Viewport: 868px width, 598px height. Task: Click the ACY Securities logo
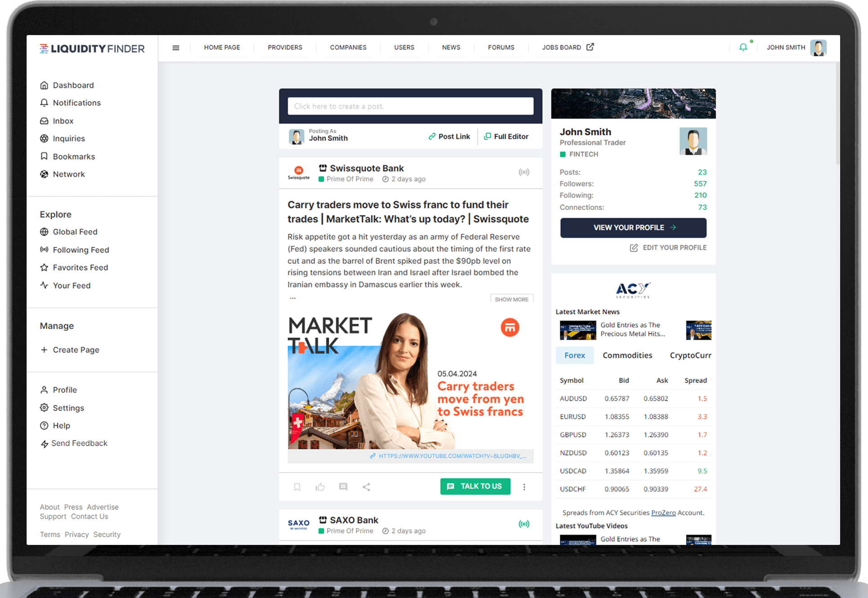tap(633, 290)
